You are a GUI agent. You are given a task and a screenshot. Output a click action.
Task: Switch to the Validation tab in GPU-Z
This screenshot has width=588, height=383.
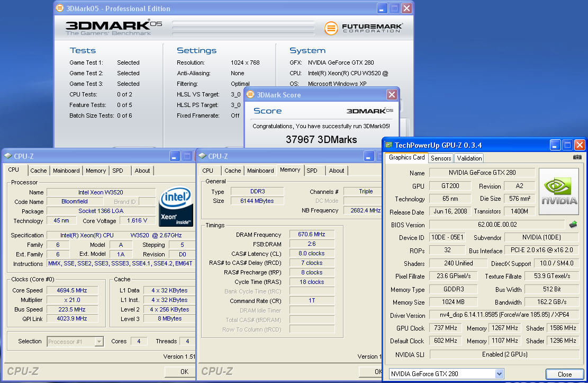tap(469, 158)
